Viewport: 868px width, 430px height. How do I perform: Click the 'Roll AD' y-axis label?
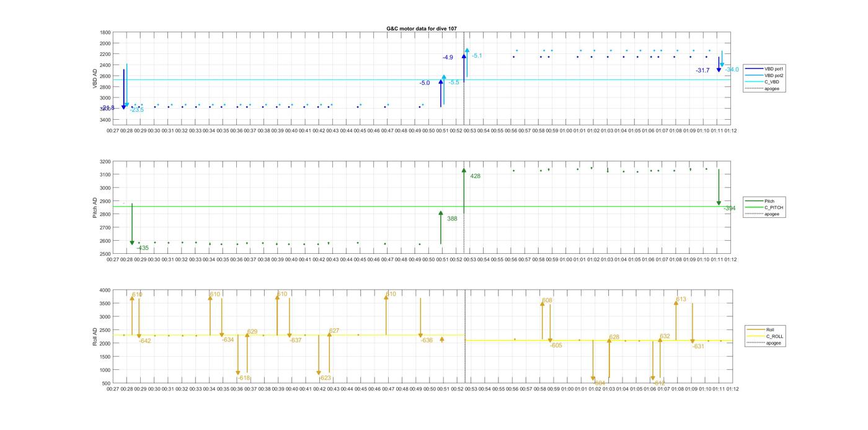click(95, 336)
